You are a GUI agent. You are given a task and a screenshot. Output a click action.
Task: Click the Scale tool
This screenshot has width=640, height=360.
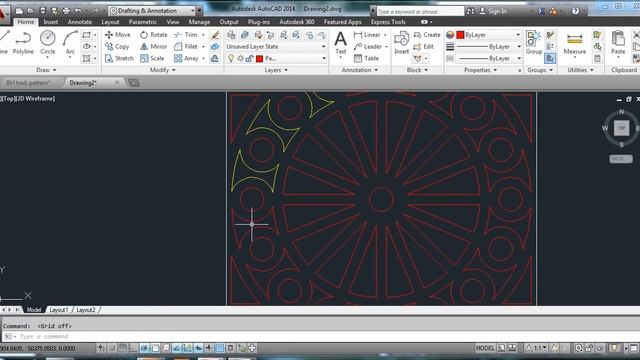[x=152, y=58]
